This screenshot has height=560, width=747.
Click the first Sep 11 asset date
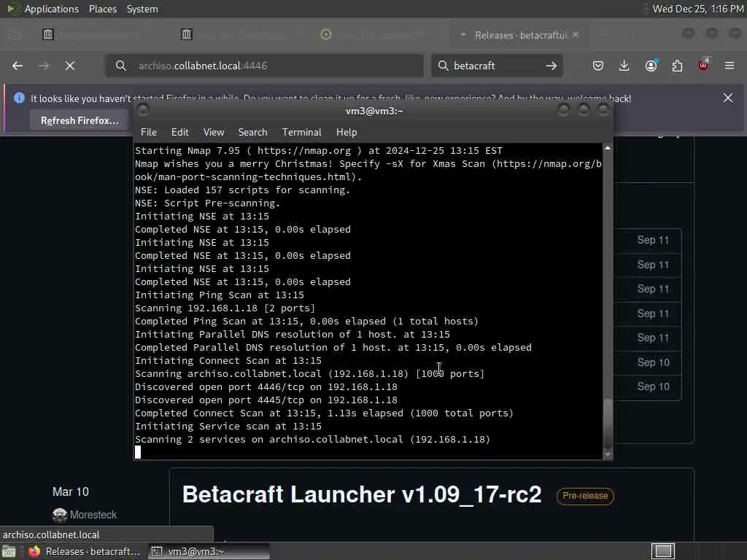point(653,240)
